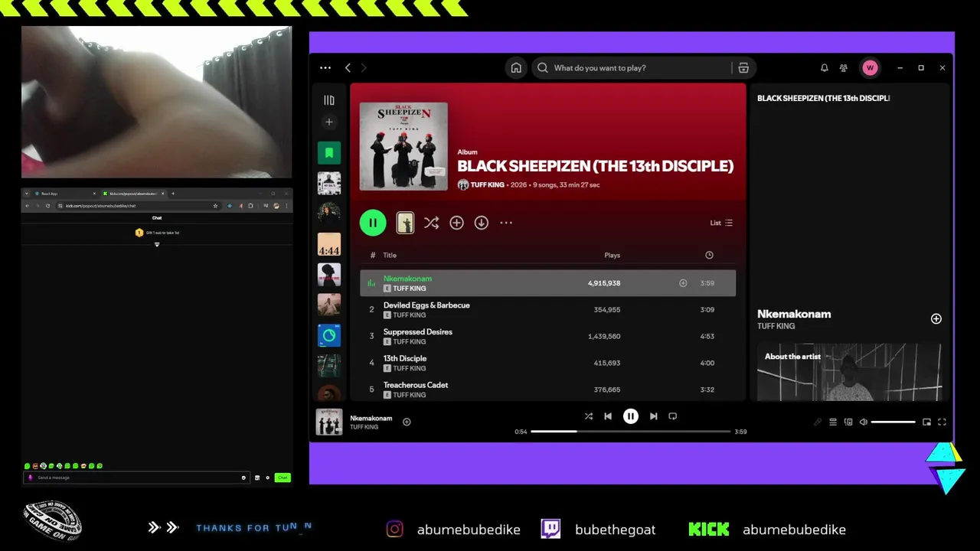This screenshot has width=980, height=551.
Task: Add Nkemakonam to Liked Songs from row
Action: click(x=683, y=283)
